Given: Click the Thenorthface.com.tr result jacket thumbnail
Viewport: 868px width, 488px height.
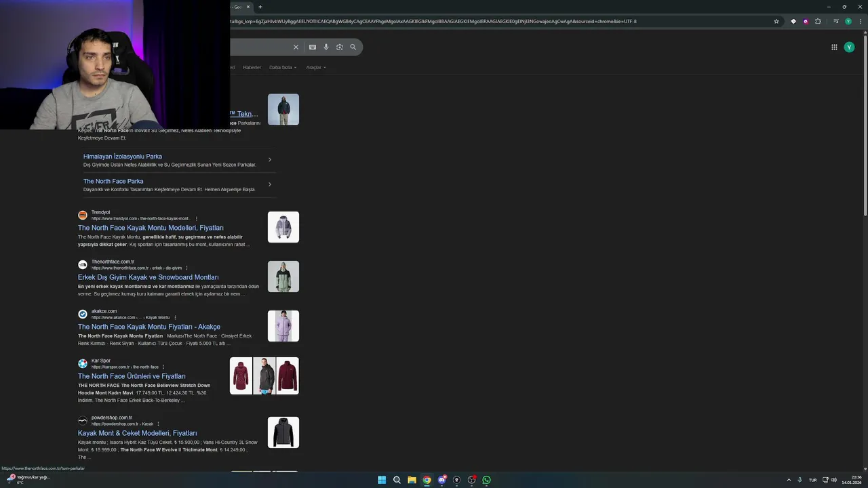Looking at the screenshot, I should pyautogui.click(x=283, y=277).
